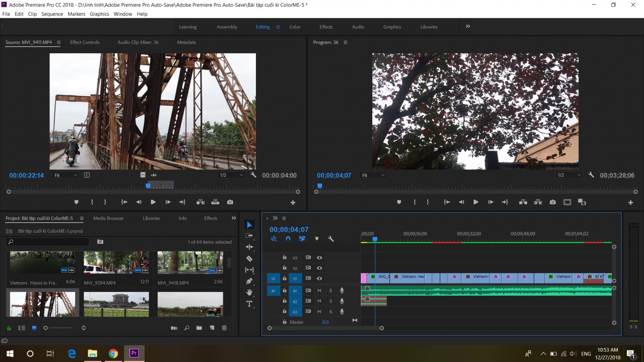
Task: Toggle track output eye for V1
Action: (x=319, y=278)
